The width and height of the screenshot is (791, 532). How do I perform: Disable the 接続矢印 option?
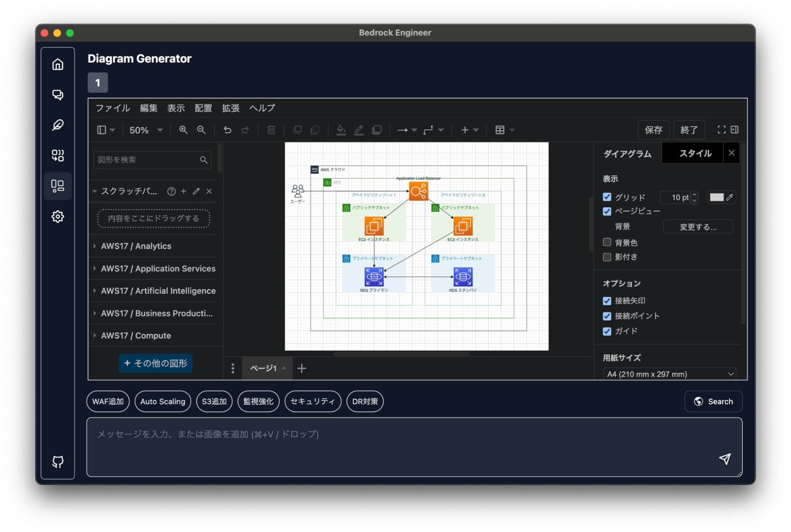607,301
